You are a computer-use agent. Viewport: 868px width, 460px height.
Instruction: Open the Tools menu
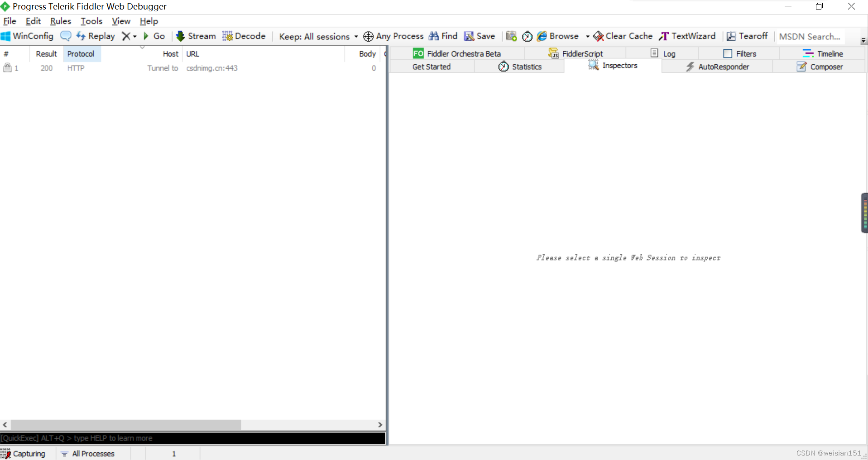[x=91, y=21]
